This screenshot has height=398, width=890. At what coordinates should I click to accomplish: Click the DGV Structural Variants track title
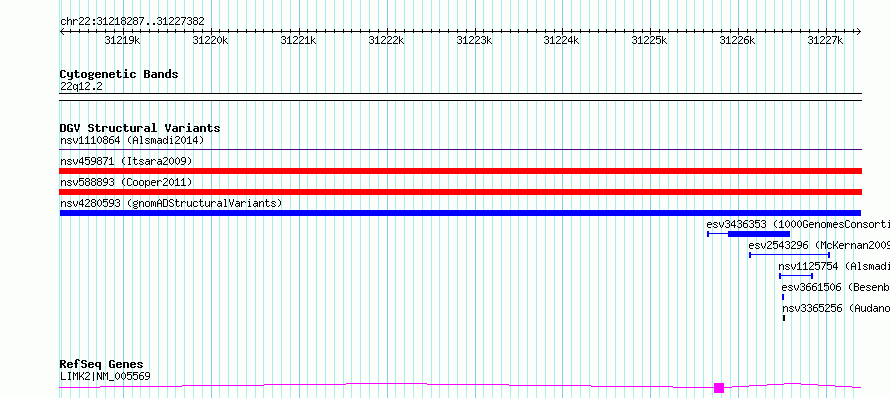(x=140, y=128)
